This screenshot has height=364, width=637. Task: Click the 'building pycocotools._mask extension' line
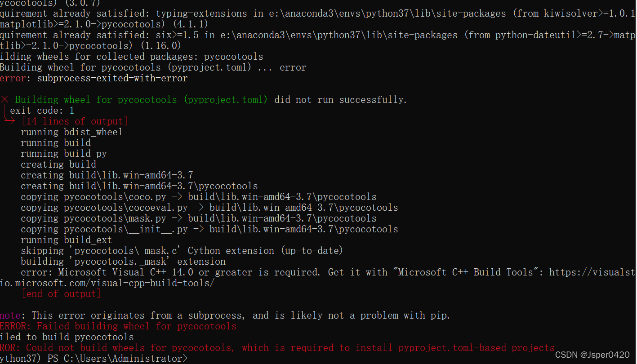point(123,262)
